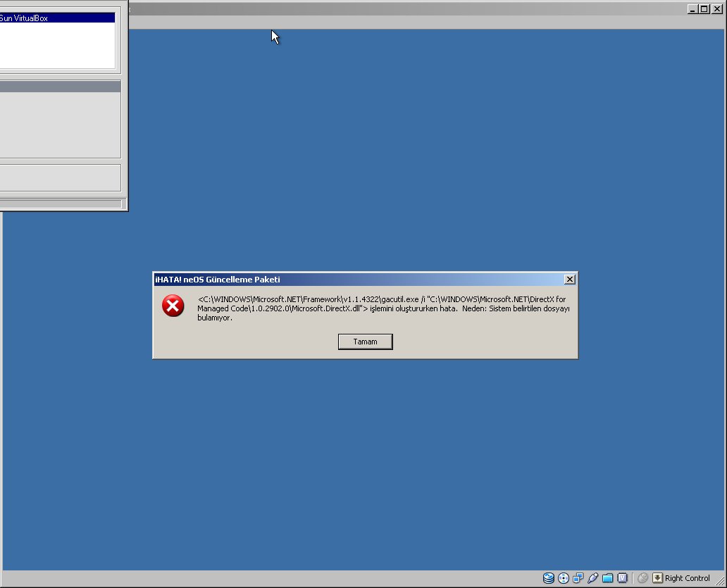The image size is (727, 588).
Task: Select the Sun VirtualBox list entry
Action: coord(56,18)
